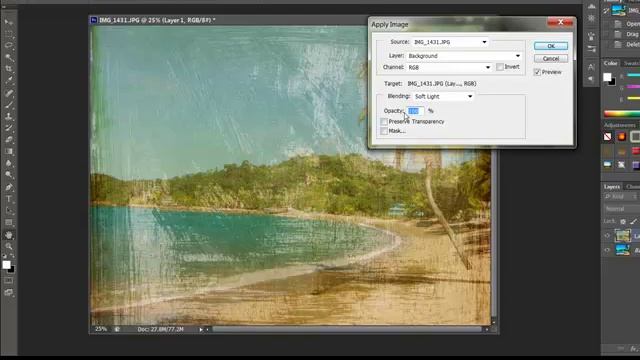
Task: Select the Eyedropper tool
Action: pyautogui.click(x=9, y=81)
